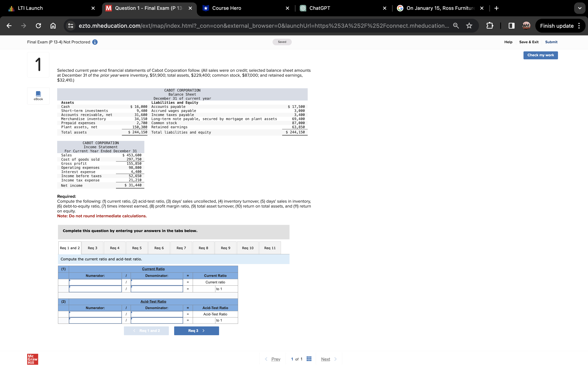Click the Current ratio result input field
The image size is (588, 367).
(x=204, y=289)
